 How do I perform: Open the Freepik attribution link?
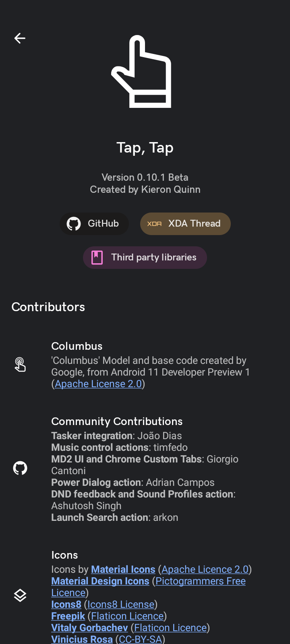[x=68, y=616]
